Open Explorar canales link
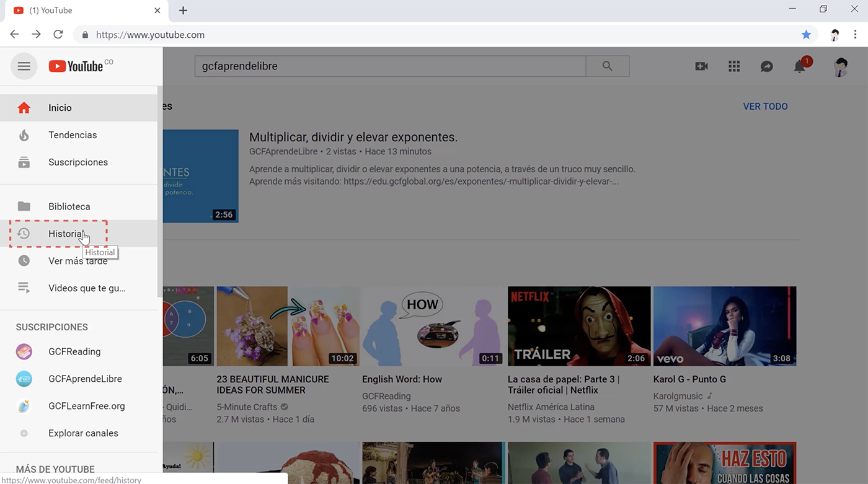 tap(79, 433)
